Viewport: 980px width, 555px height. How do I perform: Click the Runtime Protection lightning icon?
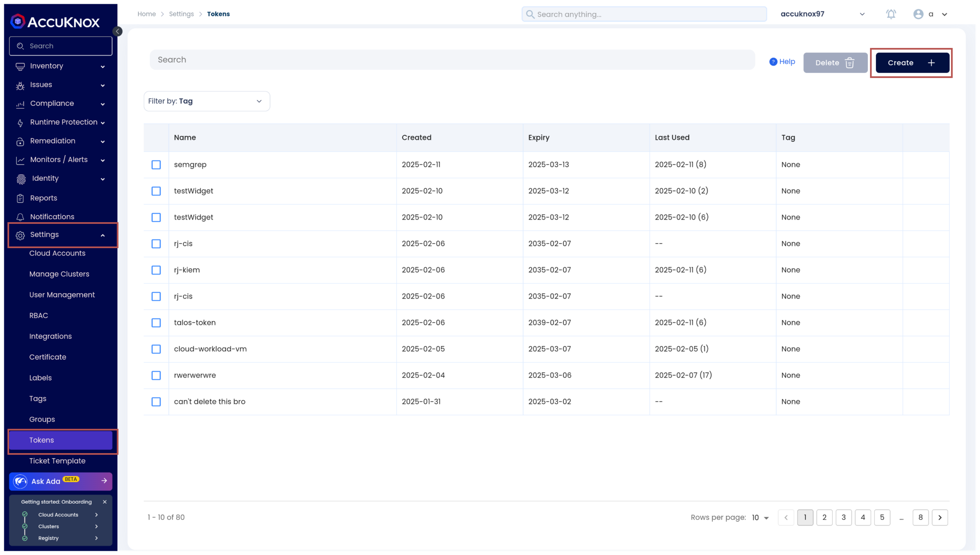point(20,123)
